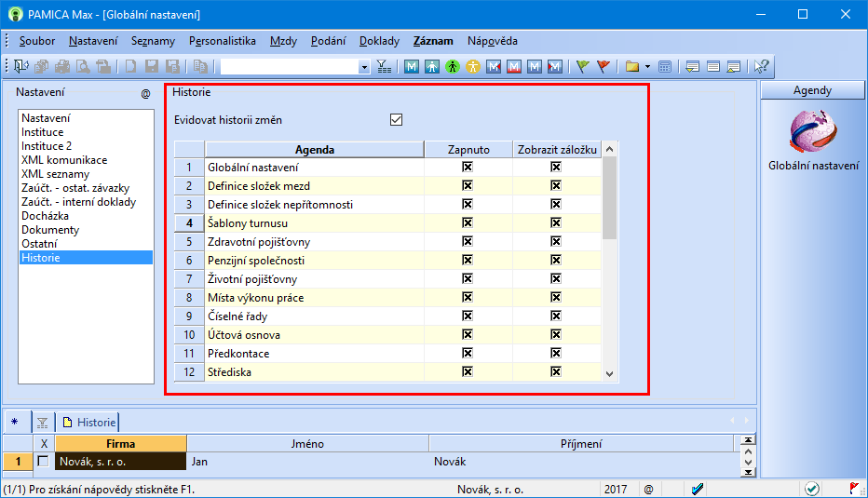
Task: Toggle Zobrazit záložku for Místa výkonu práce
Action: (x=556, y=298)
